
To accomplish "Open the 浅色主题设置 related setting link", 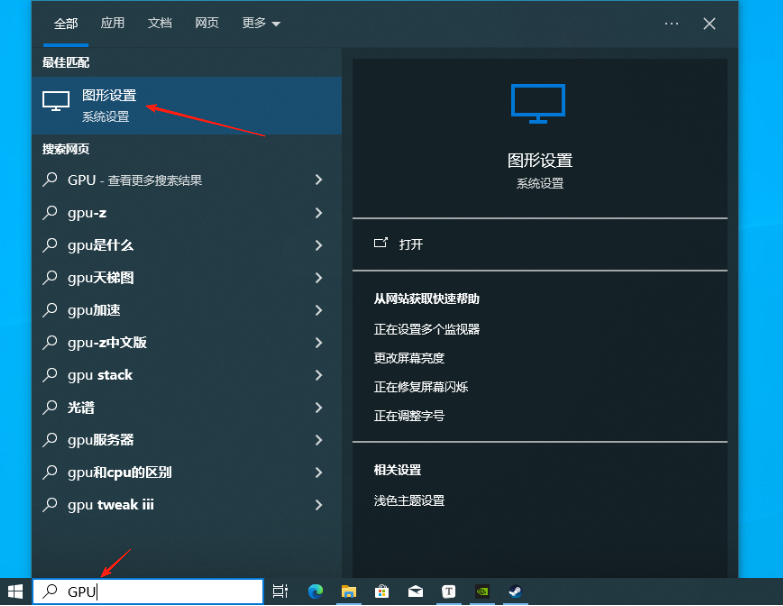I will 409,500.
